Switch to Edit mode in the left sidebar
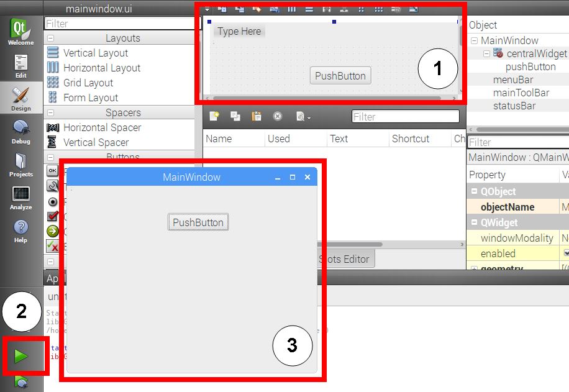Image resolution: width=569 pixels, height=392 pixels. (20, 65)
